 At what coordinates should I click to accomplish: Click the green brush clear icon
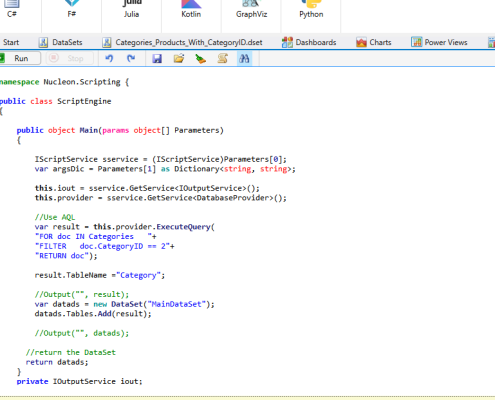(x=200, y=59)
